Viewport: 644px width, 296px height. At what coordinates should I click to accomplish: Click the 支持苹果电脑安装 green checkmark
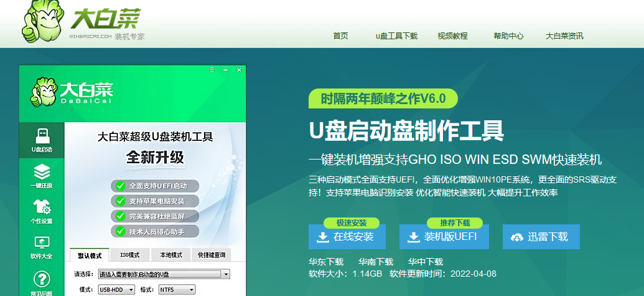(x=119, y=201)
